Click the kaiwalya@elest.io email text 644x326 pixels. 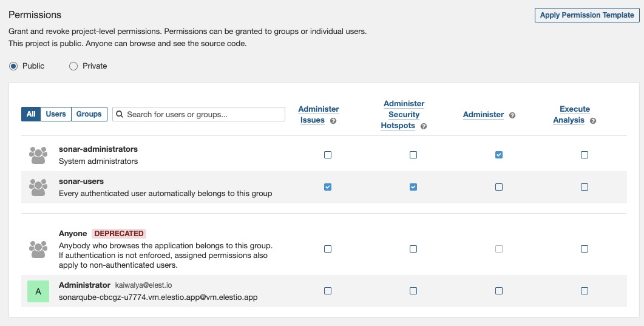click(x=143, y=285)
